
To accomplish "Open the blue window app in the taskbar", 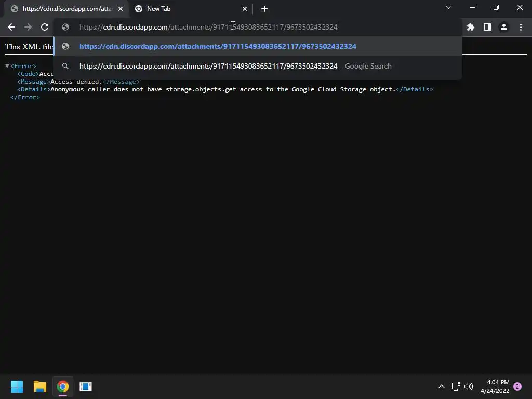I will (x=86, y=387).
